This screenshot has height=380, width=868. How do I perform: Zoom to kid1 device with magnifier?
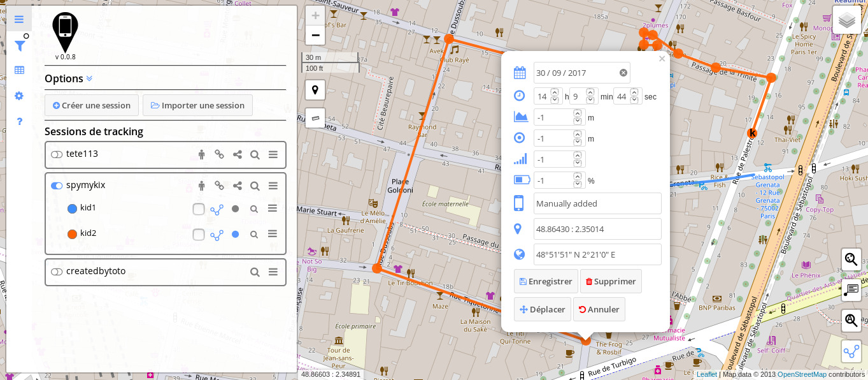[253, 208]
